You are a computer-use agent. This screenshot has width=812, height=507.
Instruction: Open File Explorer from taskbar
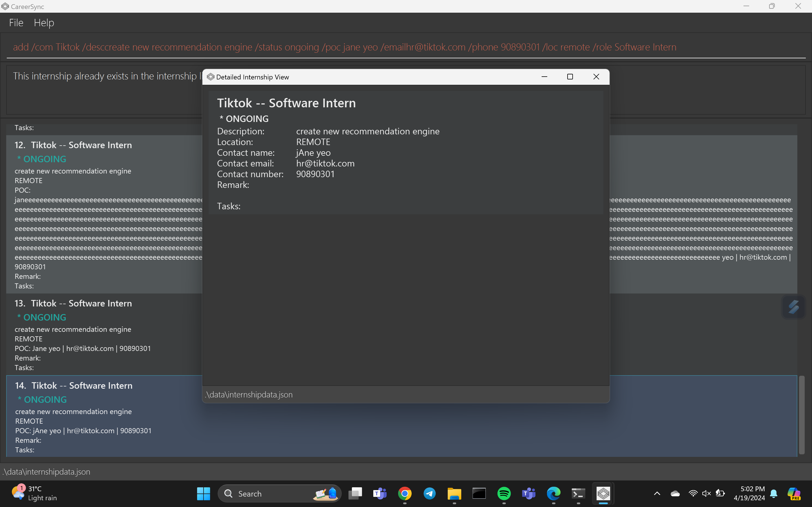(454, 493)
